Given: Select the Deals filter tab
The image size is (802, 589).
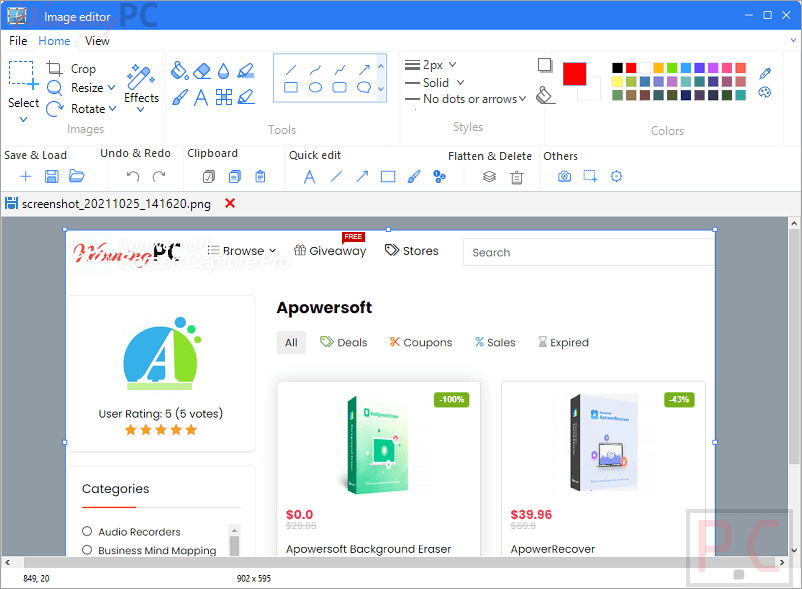Looking at the screenshot, I should click(344, 342).
